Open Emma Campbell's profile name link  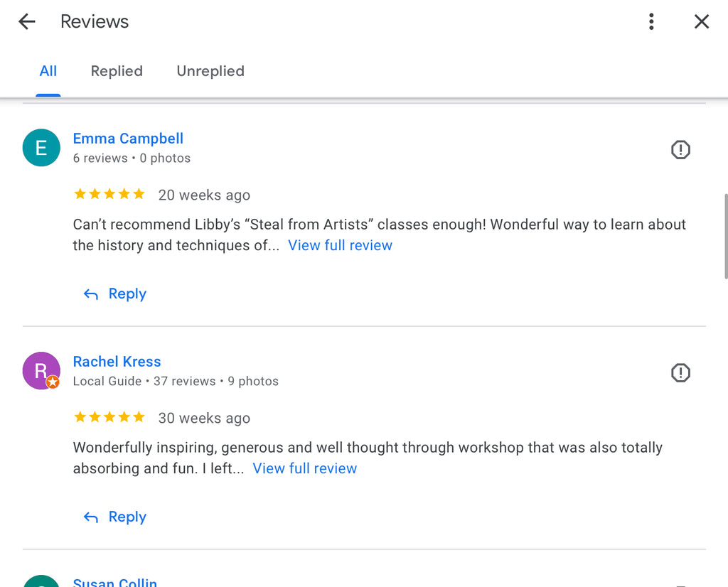(128, 139)
